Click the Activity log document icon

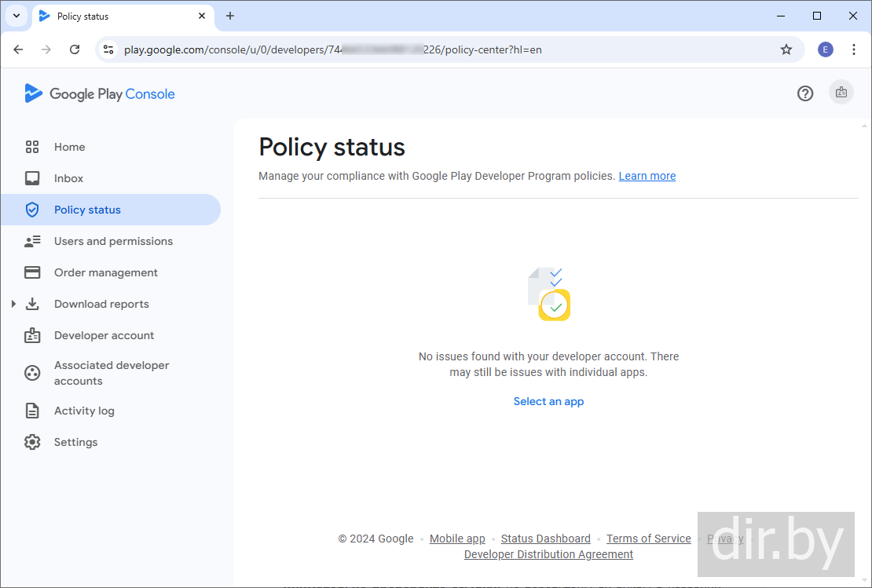[x=32, y=411]
